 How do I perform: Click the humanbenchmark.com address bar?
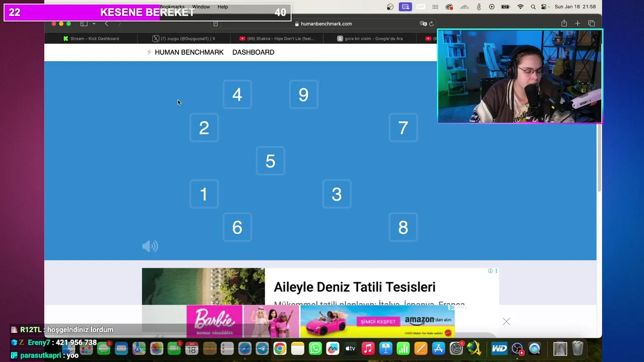(x=323, y=24)
